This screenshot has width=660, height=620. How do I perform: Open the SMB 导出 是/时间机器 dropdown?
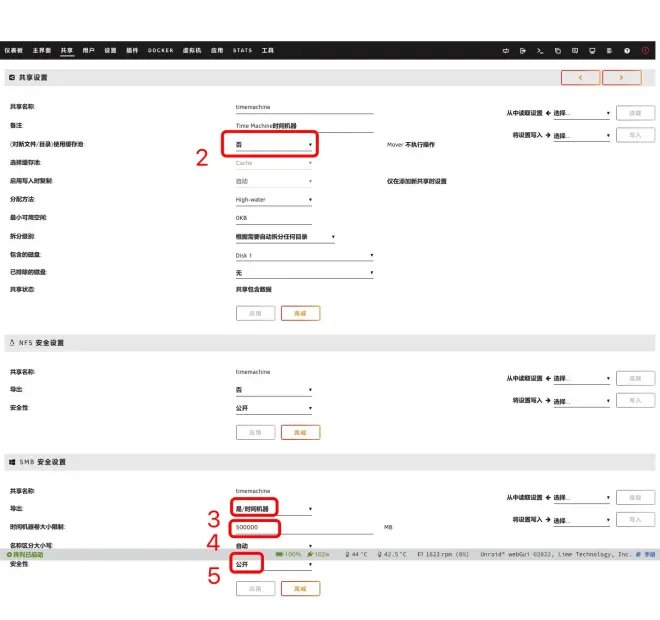click(274, 509)
